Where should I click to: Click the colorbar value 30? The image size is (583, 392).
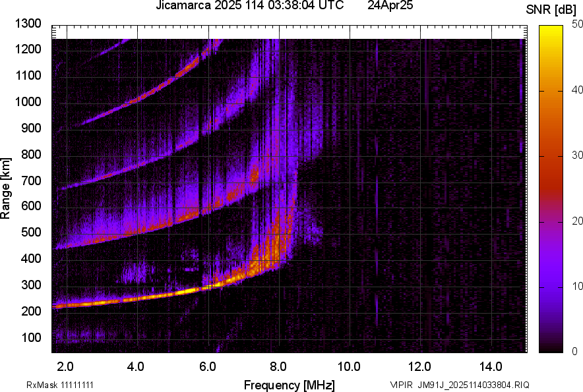pos(578,155)
